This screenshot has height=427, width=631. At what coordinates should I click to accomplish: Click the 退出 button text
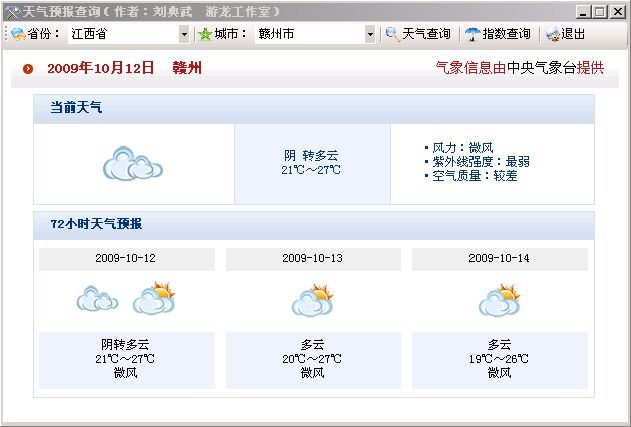[573, 34]
